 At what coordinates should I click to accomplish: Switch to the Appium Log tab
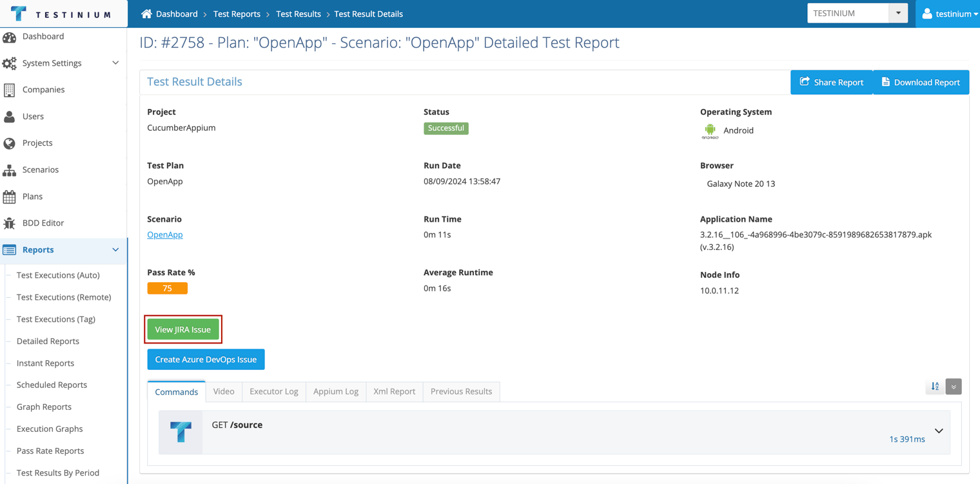(x=336, y=391)
